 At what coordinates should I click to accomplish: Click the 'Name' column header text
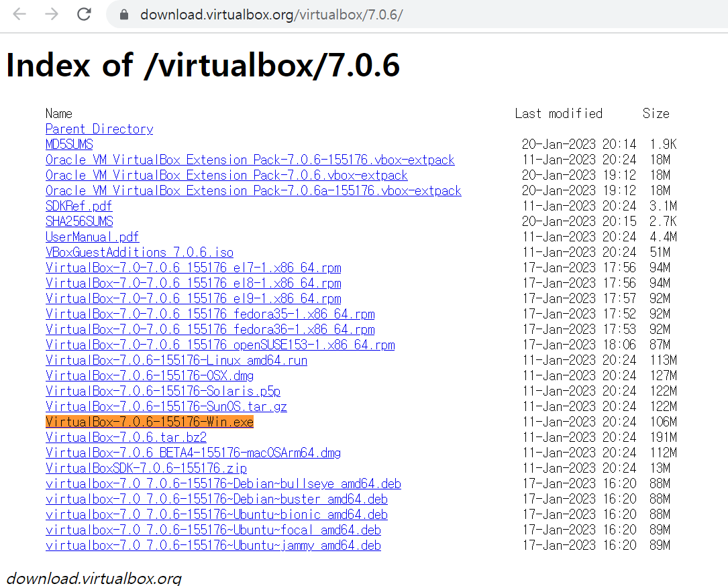(x=59, y=114)
